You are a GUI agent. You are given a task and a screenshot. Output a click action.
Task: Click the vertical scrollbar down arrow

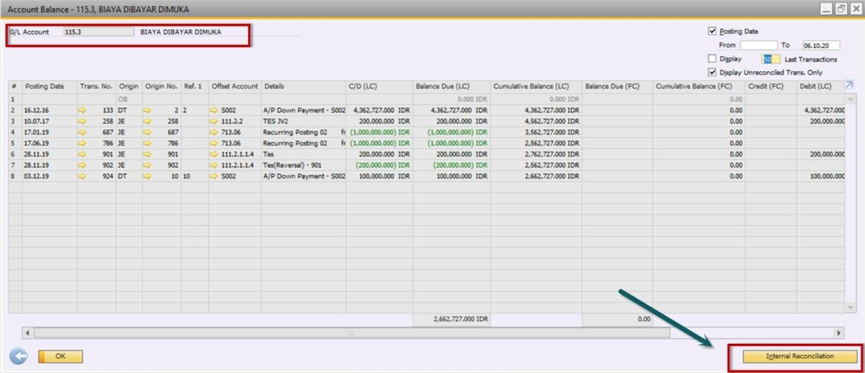850,307
